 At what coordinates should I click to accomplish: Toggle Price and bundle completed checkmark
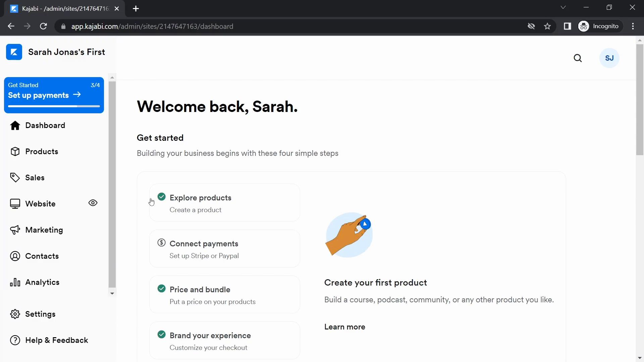pyautogui.click(x=161, y=288)
